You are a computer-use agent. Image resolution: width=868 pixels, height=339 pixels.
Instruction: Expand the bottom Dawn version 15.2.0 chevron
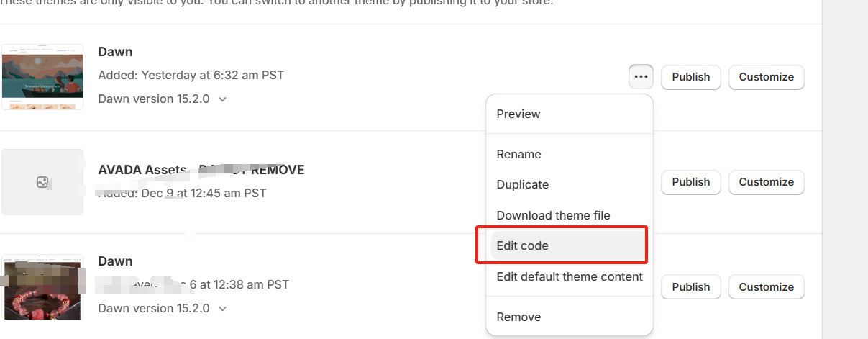click(222, 309)
